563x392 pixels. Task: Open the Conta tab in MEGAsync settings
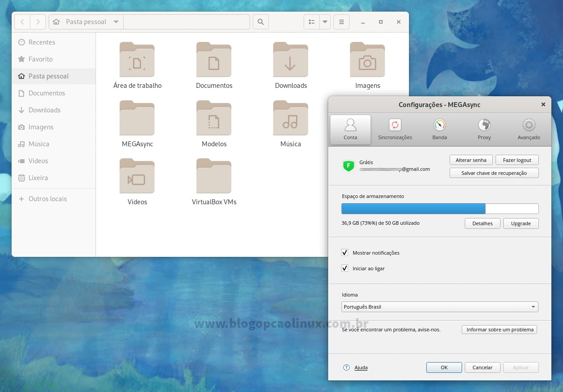click(x=350, y=130)
